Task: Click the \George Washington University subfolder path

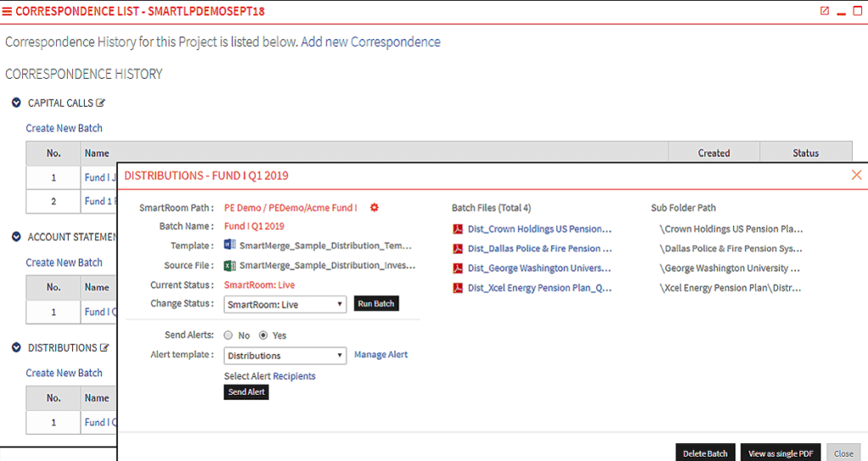Action: coord(730,269)
